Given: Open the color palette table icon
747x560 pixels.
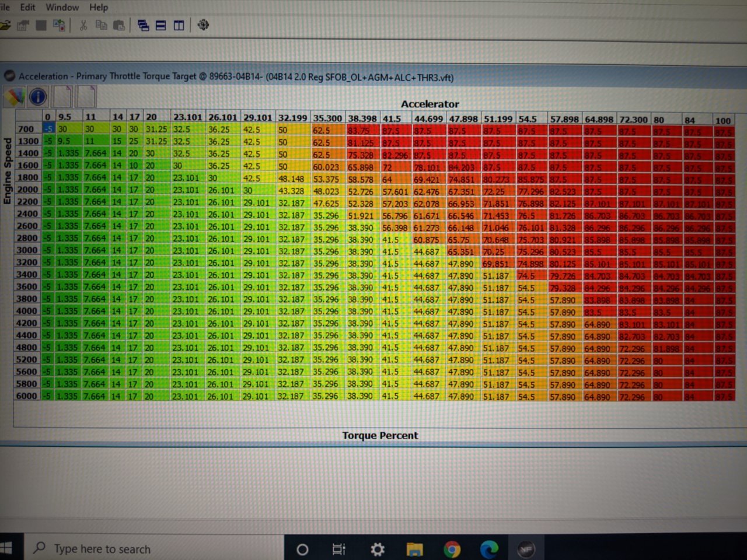Looking at the screenshot, I should [14, 96].
